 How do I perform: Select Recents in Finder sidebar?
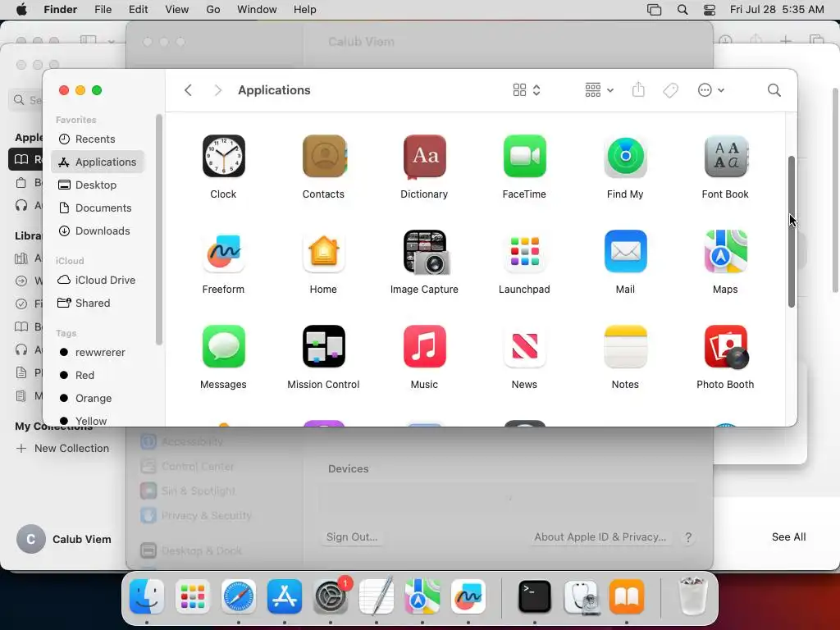click(x=98, y=139)
